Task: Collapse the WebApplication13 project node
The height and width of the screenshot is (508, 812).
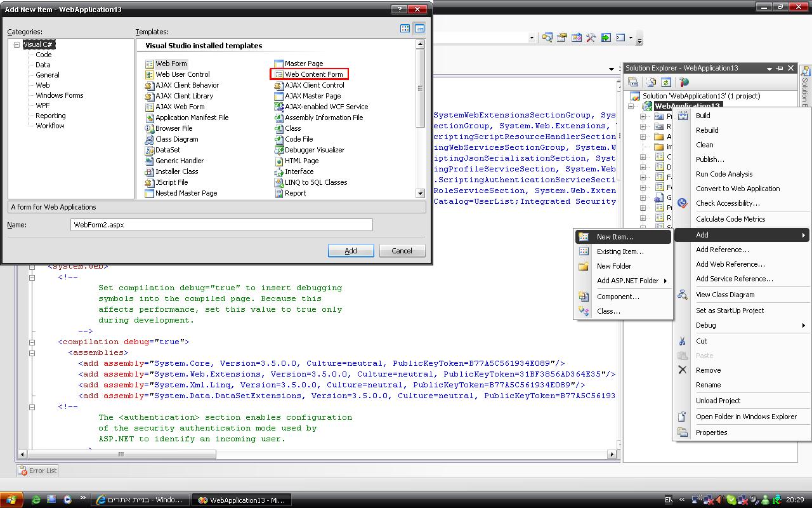Action: point(631,107)
